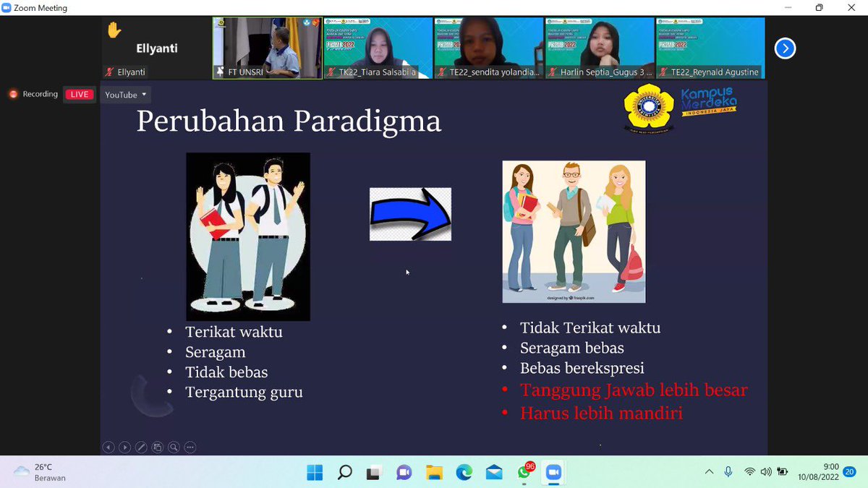Click the bullet text 'Terikat waktu'

[234, 333]
